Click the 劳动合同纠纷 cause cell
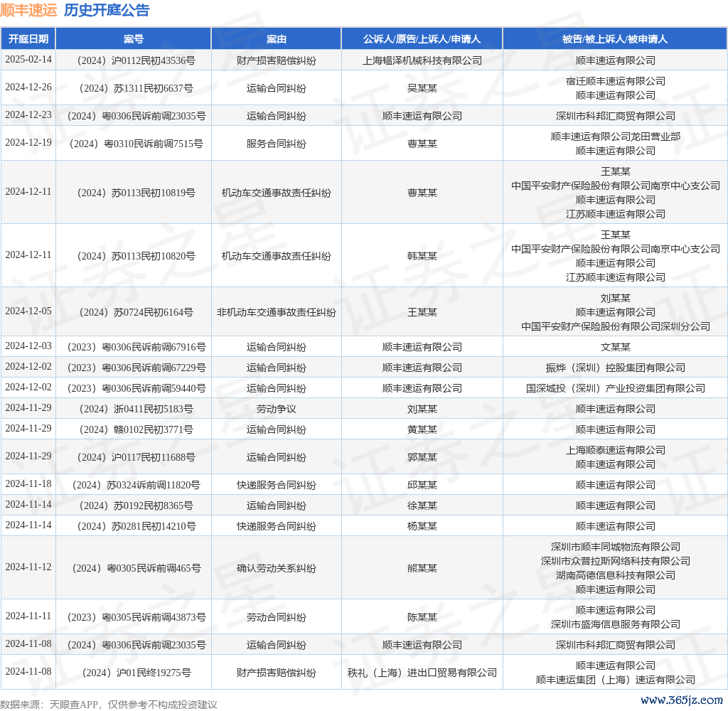 [277, 617]
